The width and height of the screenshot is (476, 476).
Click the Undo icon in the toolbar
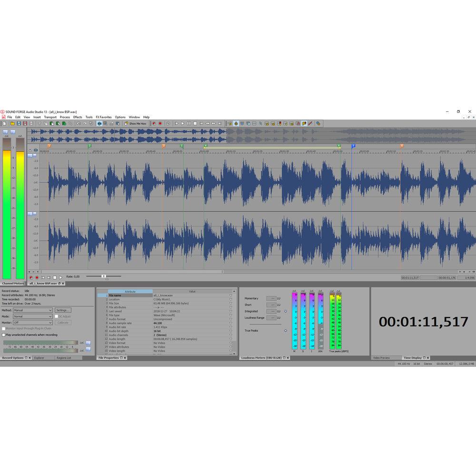tap(79, 123)
